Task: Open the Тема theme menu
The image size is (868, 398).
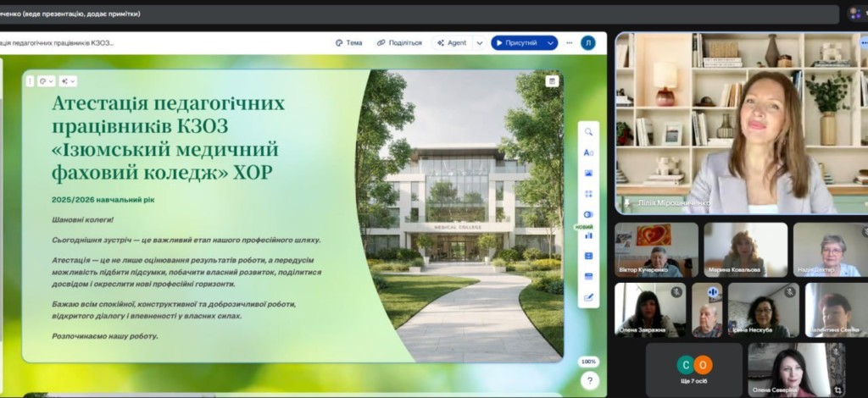Action: (348, 43)
